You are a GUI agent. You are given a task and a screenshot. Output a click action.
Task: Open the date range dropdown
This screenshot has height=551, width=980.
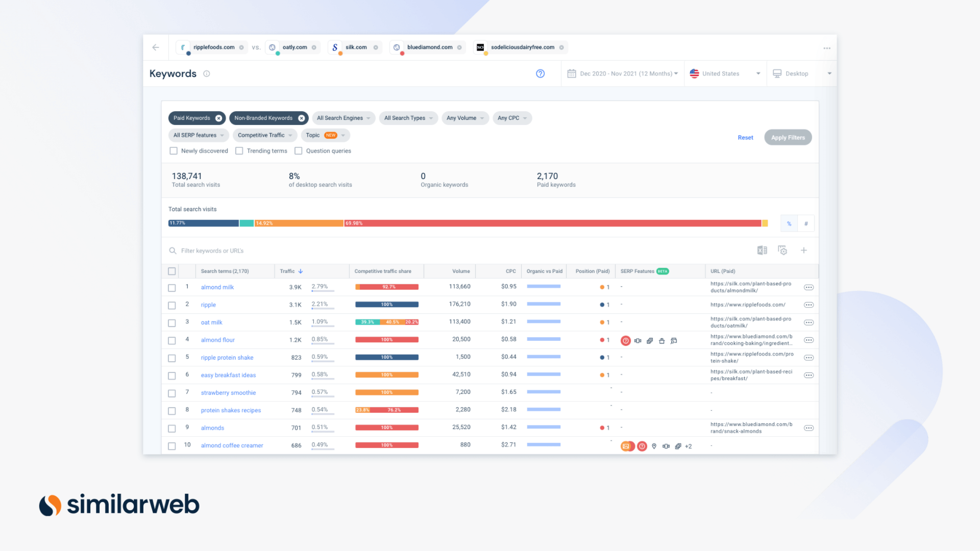click(x=623, y=73)
